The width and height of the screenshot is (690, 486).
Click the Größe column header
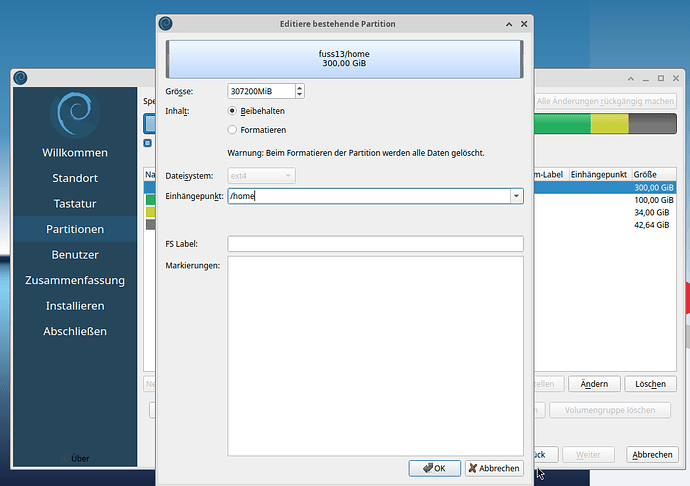[x=654, y=175]
